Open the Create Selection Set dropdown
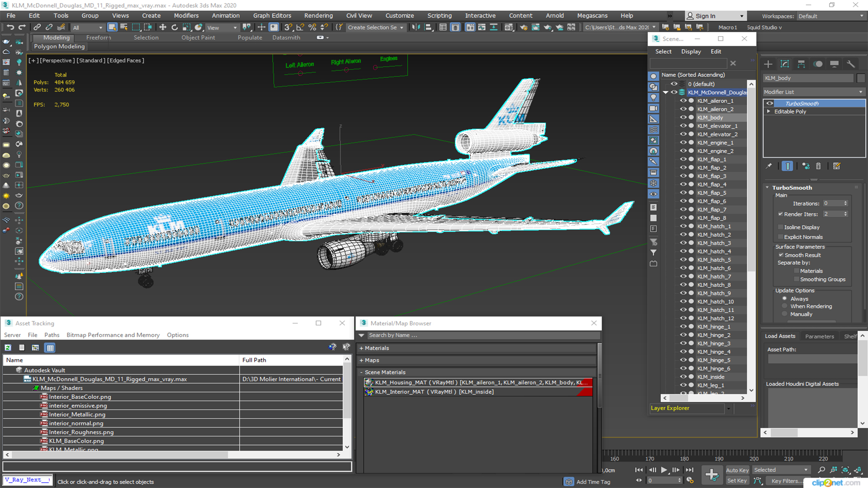Viewport: 868px width, 488px height. (376, 28)
